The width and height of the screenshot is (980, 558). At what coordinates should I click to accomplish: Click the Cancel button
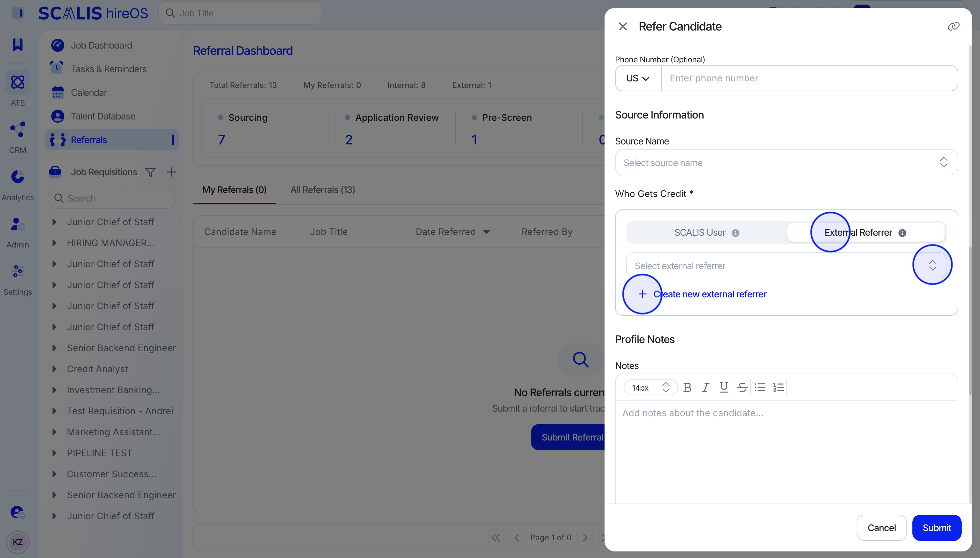point(881,528)
